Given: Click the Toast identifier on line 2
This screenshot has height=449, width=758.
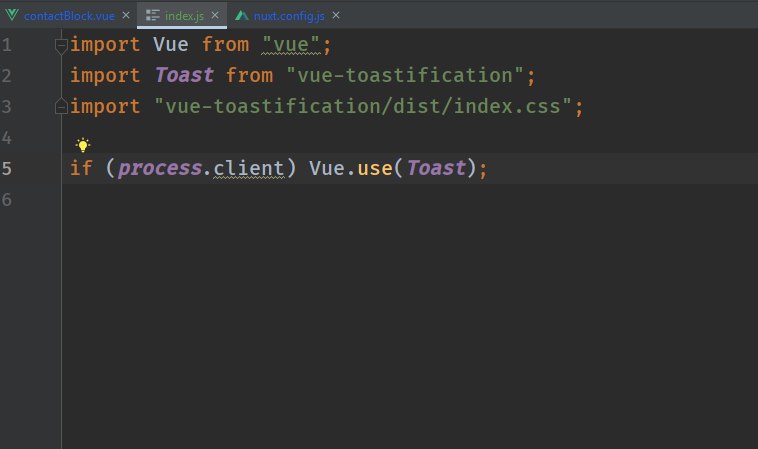Looking at the screenshot, I should point(184,75).
